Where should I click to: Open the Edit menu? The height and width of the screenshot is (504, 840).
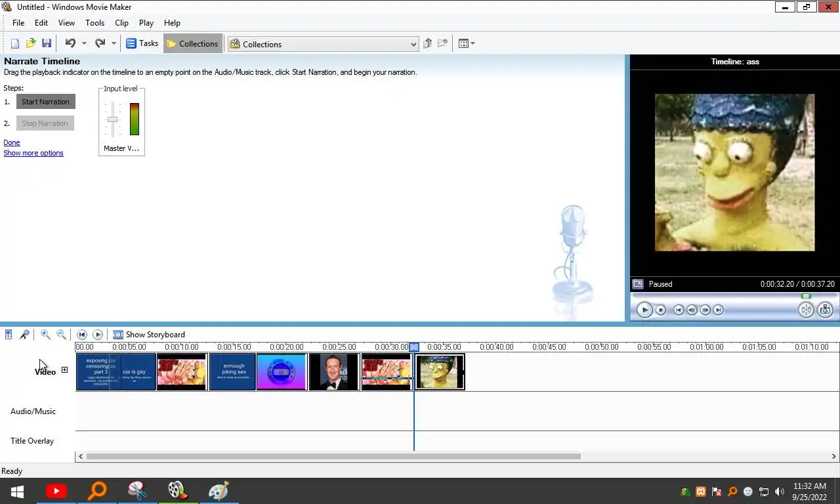coord(41,22)
